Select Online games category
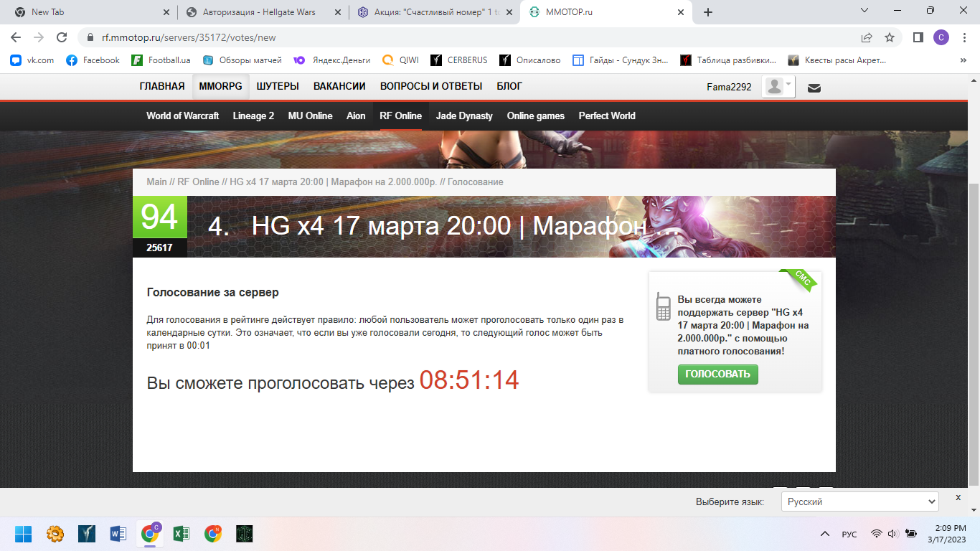Screen dimensions: 980x551 [536, 116]
